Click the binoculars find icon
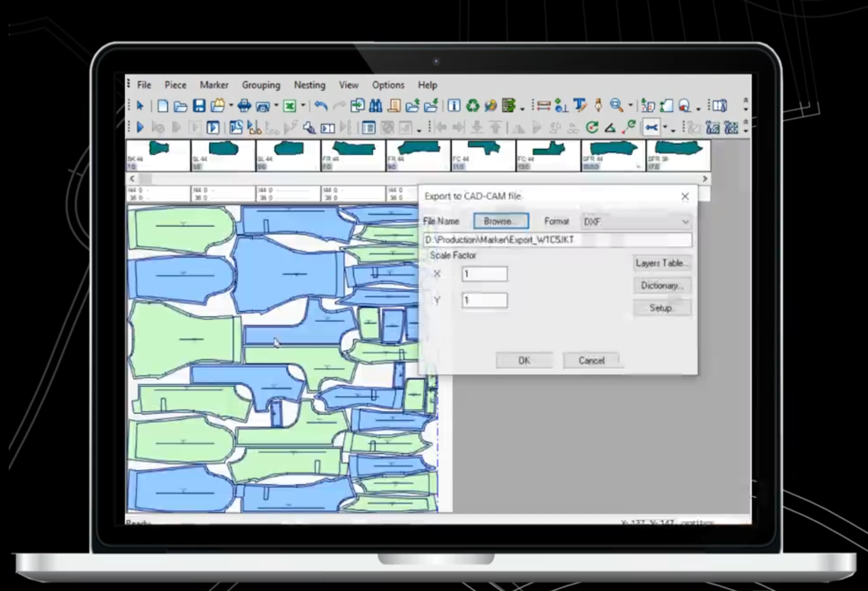This screenshot has height=591, width=868. pos(375,106)
